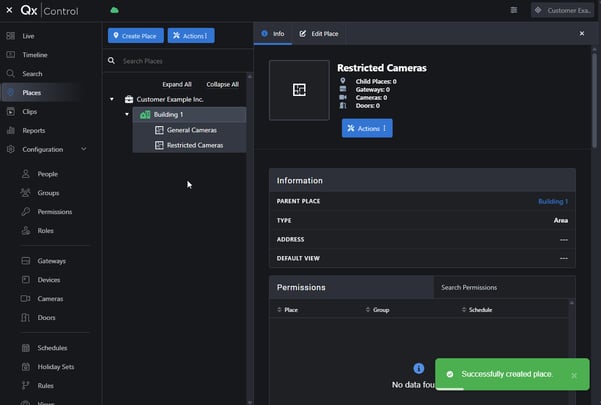
Task: Sort permissions by Group column
Action: (x=378, y=310)
